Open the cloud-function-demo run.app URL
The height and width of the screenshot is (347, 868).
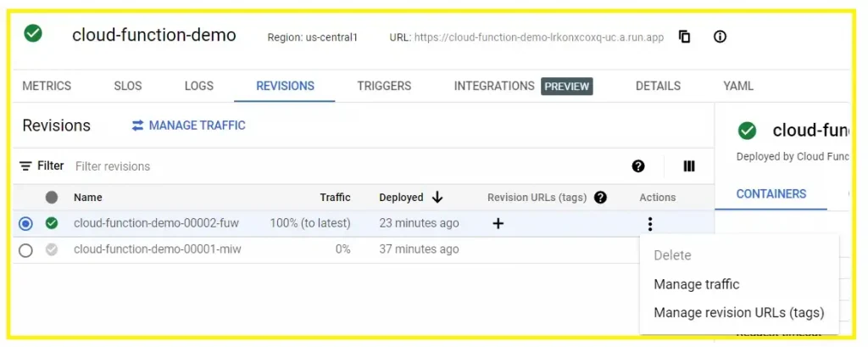[x=538, y=37]
